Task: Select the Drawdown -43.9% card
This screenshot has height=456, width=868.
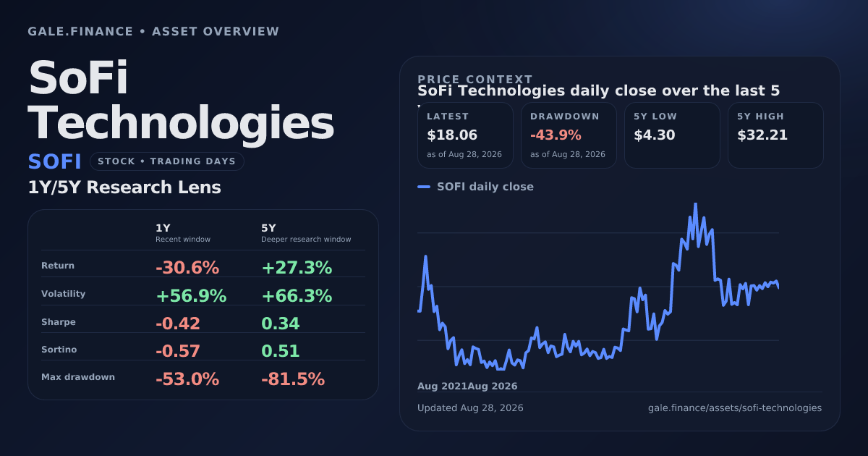Action: tap(569, 135)
